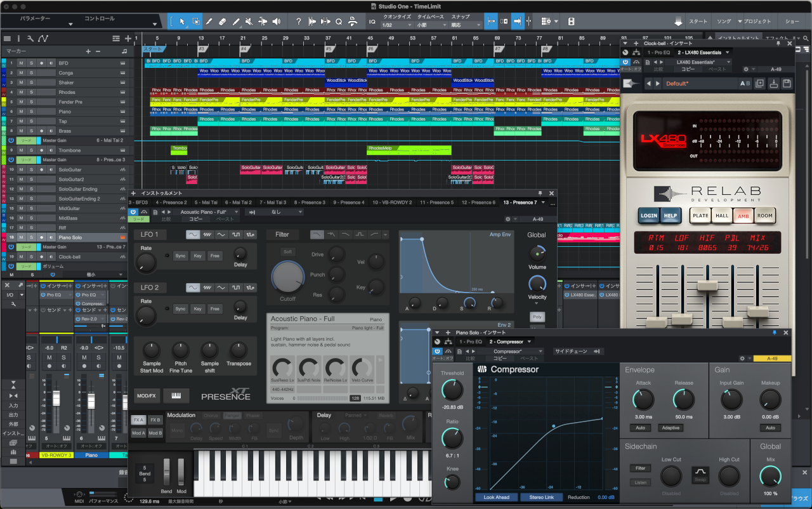Toggle Stereo Link in Compressor
Viewport: 812px width, 509px height.
(x=541, y=497)
